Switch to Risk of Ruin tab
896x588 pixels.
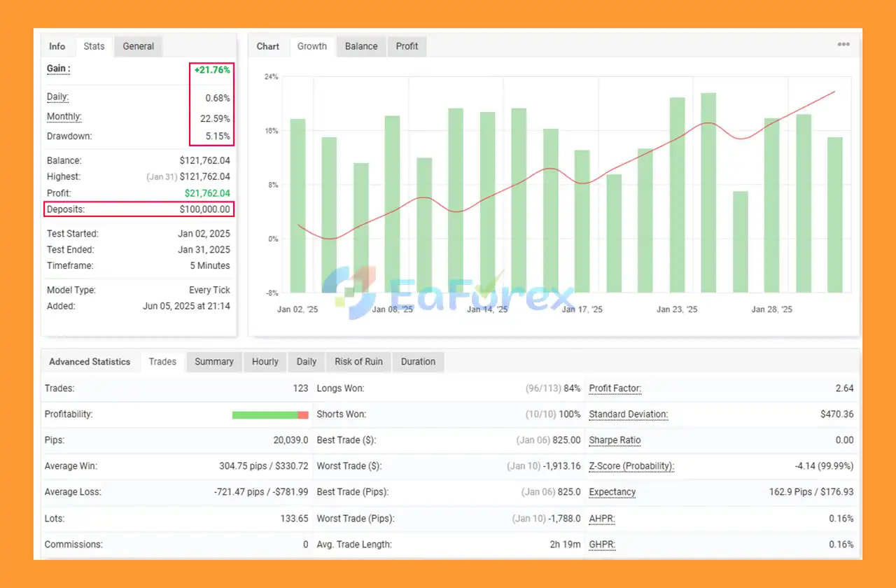coord(358,362)
